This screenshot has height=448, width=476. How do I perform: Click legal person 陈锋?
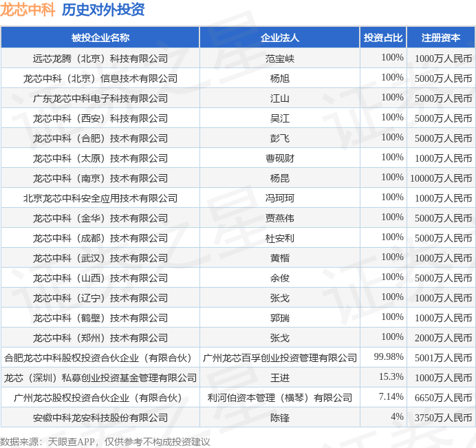tap(279, 418)
